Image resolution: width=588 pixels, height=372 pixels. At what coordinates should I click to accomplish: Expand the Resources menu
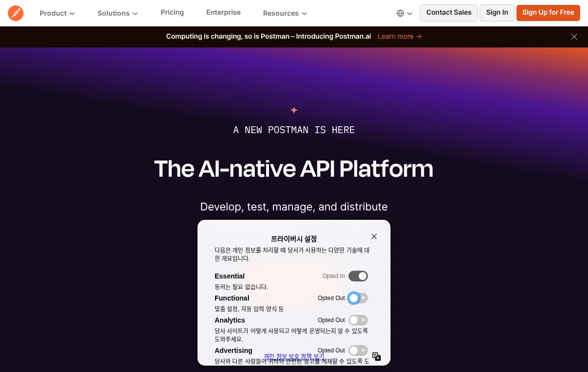(x=285, y=13)
